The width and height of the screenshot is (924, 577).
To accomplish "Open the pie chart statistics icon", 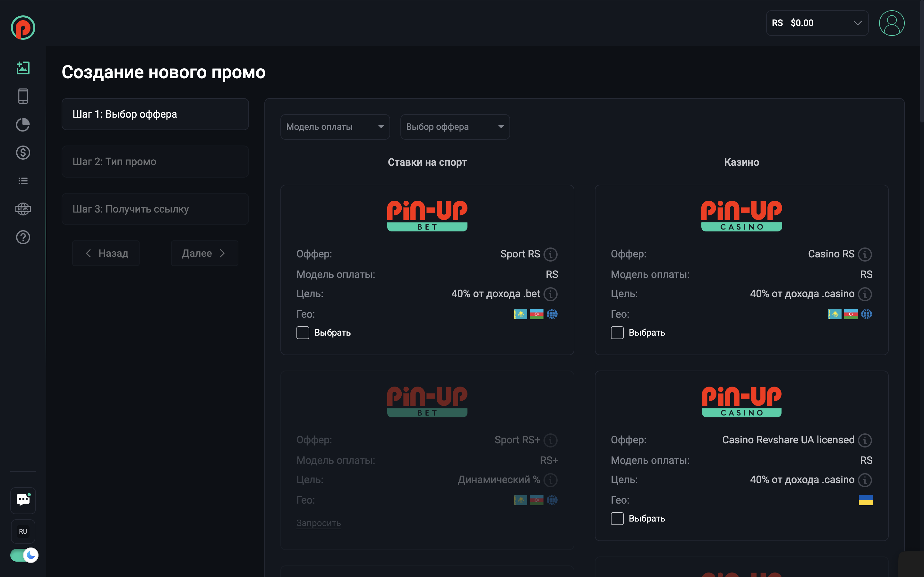I will (x=23, y=124).
